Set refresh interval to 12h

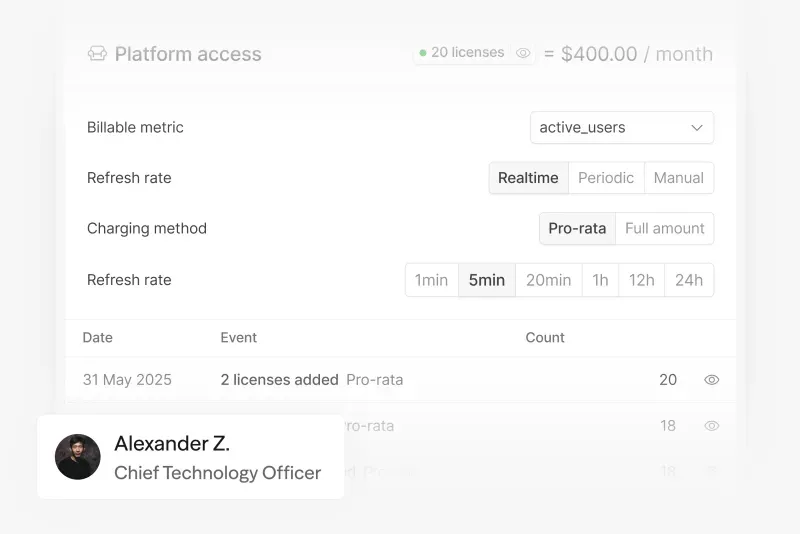click(641, 280)
